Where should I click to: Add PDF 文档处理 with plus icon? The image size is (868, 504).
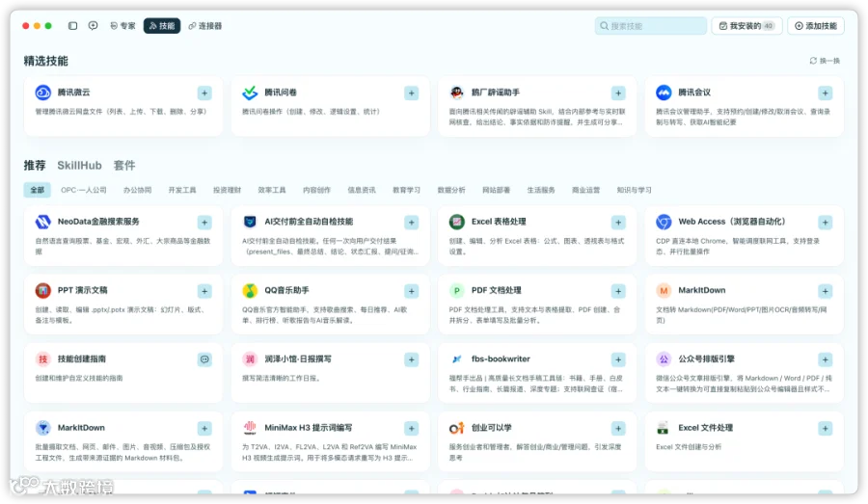click(618, 291)
